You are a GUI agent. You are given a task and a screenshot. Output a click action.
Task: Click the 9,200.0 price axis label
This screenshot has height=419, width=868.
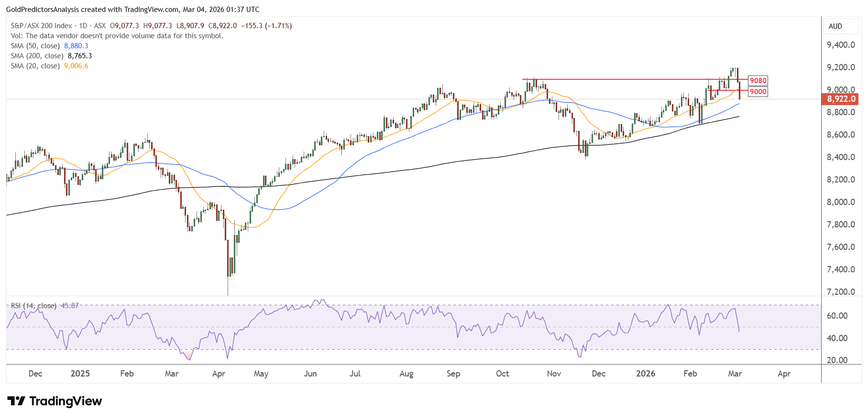pyautogui.click(x=841, y=67)
